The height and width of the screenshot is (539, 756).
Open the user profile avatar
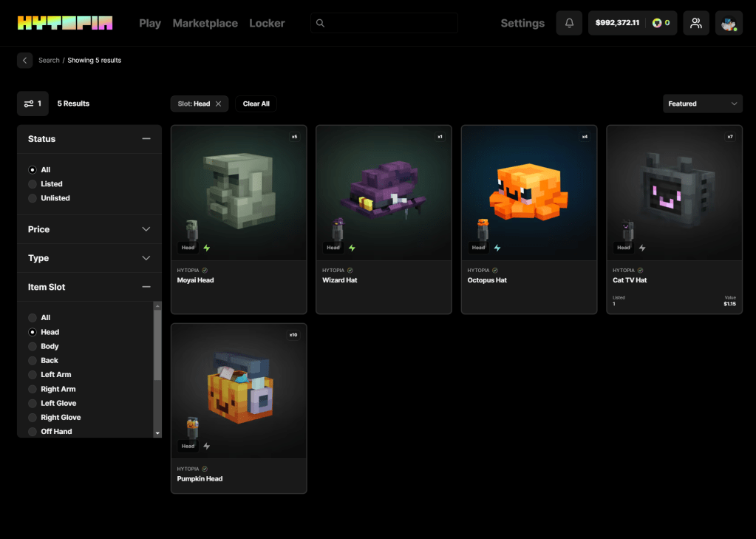pyautogui.click(x=729, y=23)
